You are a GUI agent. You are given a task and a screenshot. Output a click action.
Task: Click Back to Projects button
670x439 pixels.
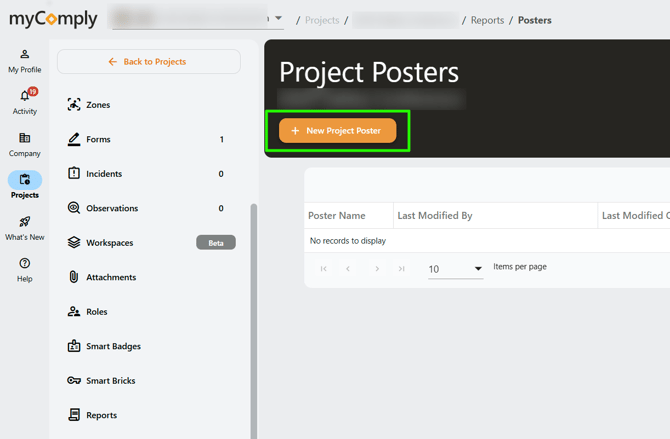pyautogui.click(x=148, y=62)
